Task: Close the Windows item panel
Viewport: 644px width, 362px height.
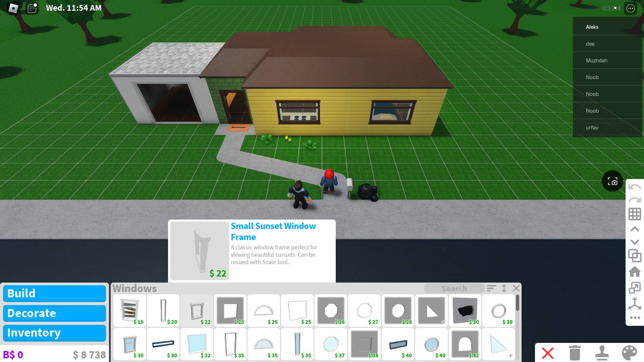Action: [516, 288]
